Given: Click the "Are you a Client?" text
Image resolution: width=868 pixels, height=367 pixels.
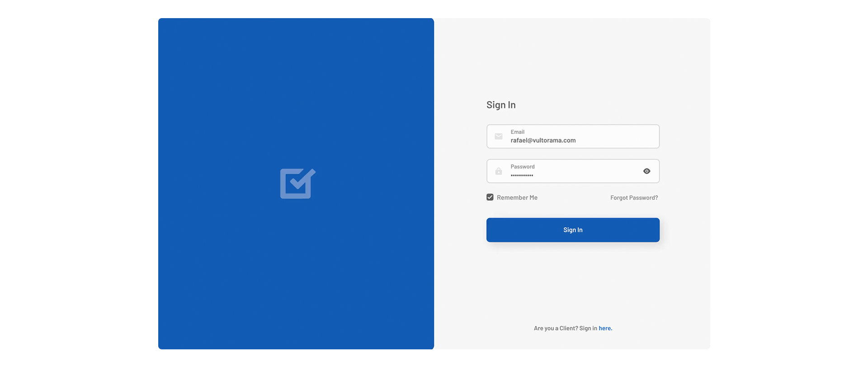Looking at the screenshot, I should 556,329.
